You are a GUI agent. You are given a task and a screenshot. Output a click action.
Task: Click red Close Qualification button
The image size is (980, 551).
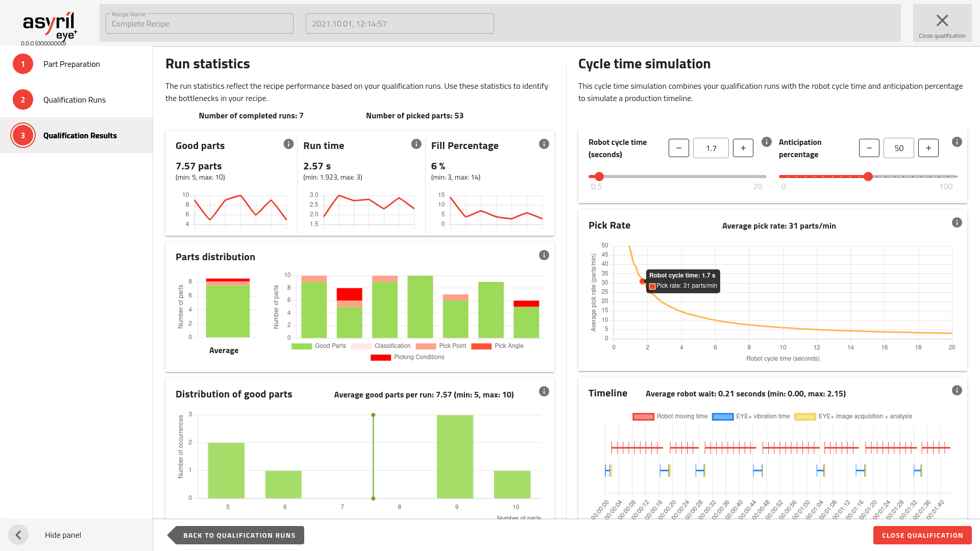tap(922, 535)
